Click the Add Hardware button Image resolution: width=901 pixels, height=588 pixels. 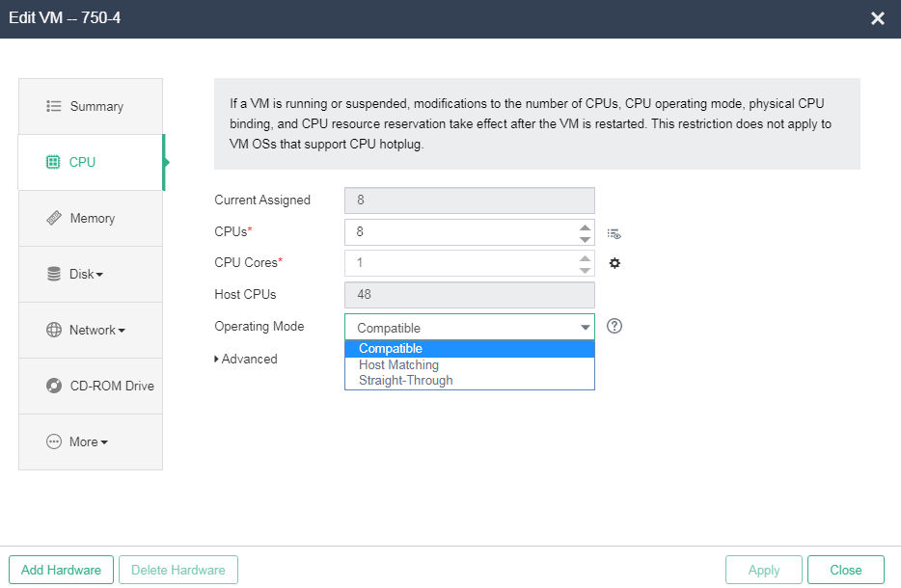pos(61,570)
